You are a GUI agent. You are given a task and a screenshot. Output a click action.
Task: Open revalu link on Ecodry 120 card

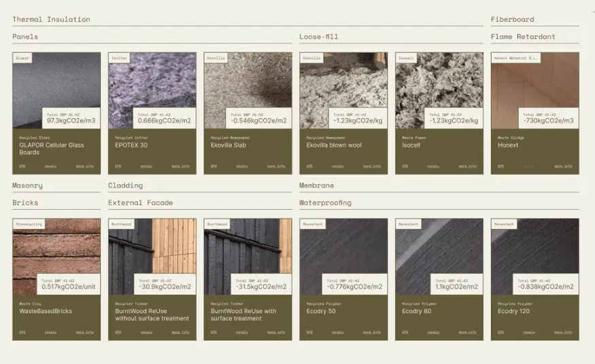click(x=529, y=332)
